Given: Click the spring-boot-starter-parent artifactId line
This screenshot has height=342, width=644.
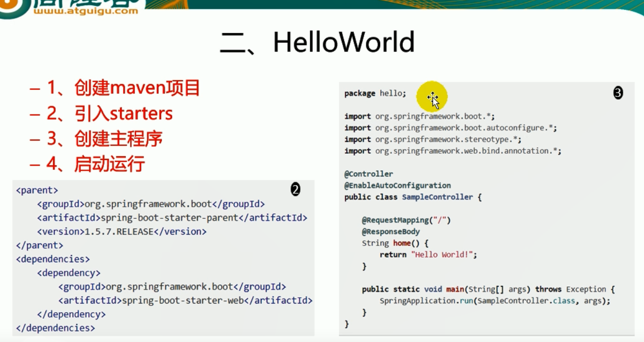Looking at the screenshot, I should point(172,218).
